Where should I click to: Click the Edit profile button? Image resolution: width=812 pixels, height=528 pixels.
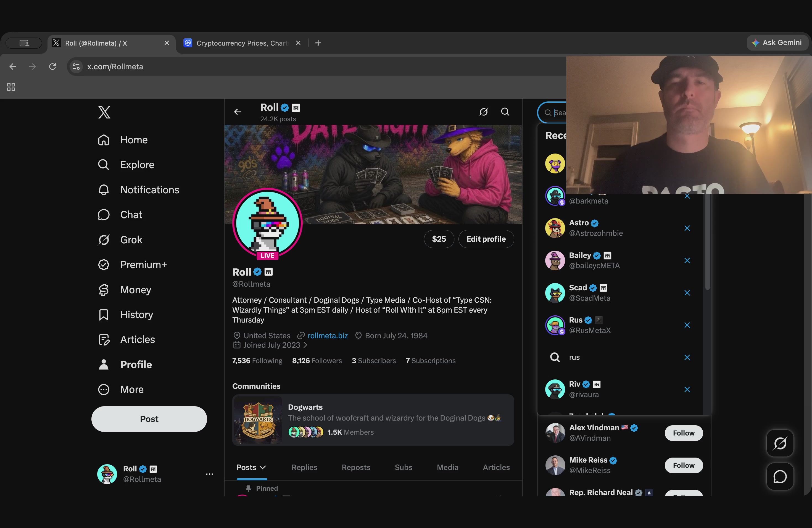point(486,239)
